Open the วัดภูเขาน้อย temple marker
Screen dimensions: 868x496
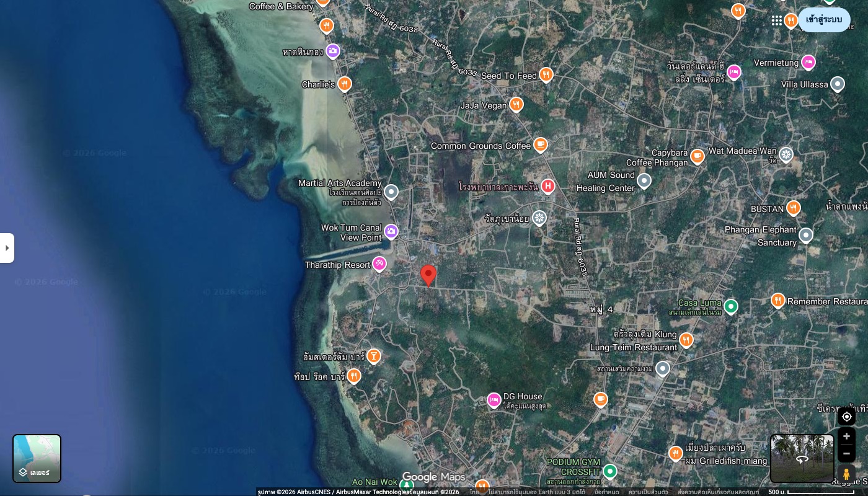point(539,218)
